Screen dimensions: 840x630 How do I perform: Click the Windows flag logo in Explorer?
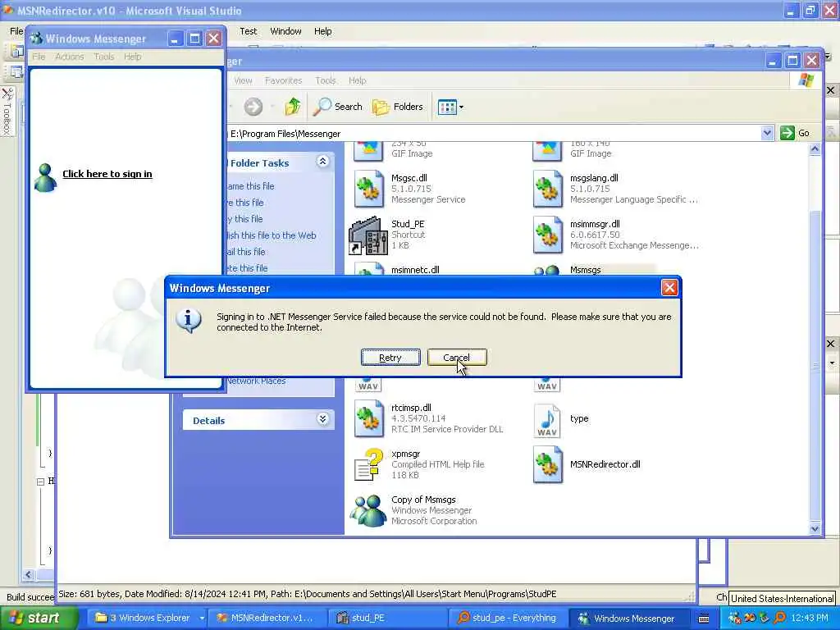(x=806, y=80)
